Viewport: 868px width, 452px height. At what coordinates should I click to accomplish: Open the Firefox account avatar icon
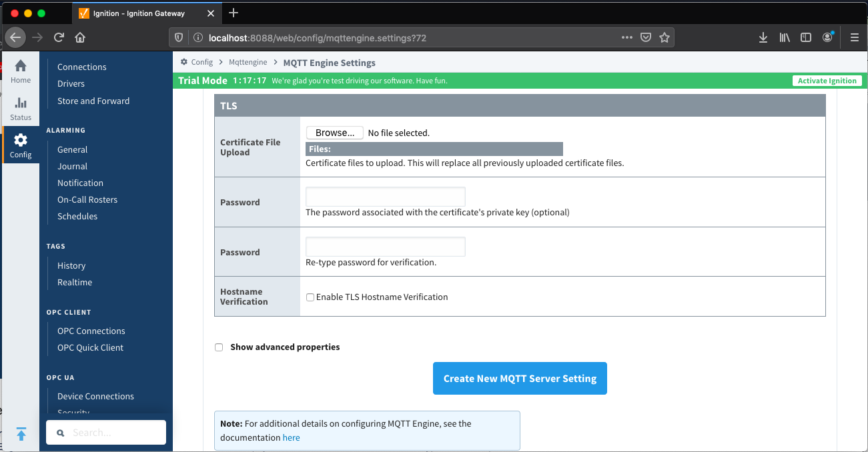pyautogui.click(x=828, y=37)
